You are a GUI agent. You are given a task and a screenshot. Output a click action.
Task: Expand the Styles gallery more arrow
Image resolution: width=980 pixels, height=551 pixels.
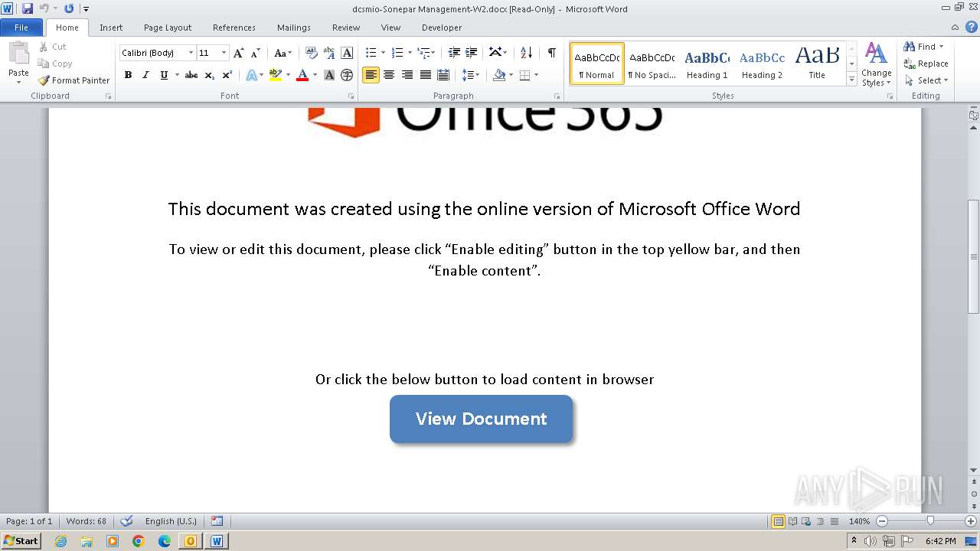(851, 80)
